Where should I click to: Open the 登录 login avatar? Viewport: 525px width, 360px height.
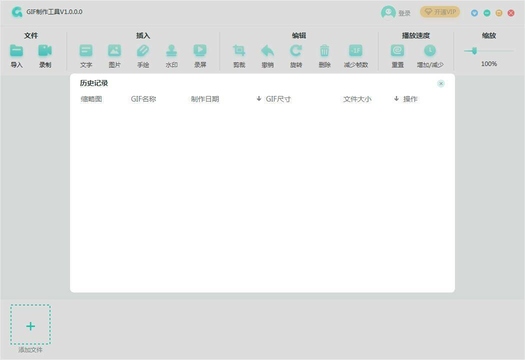pos(388,13)
